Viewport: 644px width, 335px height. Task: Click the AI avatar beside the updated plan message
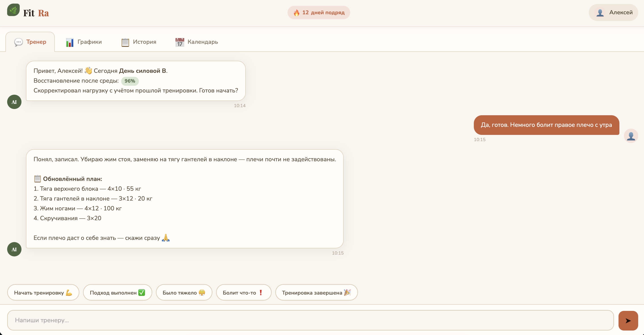tap(14, 249)
